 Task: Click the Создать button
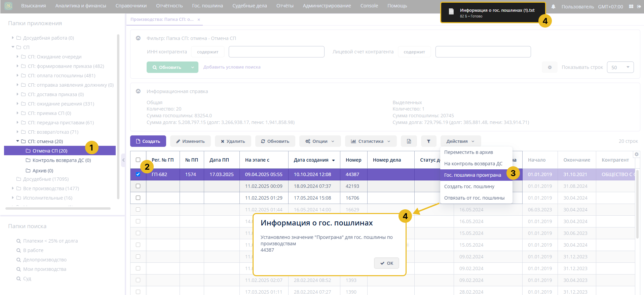pyautogui.click(x=148, y=141)
